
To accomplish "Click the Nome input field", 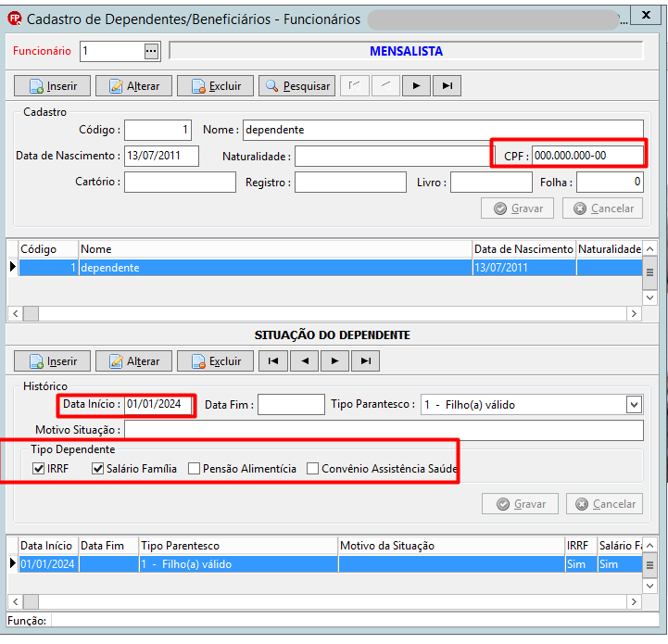I will [443, 130].
